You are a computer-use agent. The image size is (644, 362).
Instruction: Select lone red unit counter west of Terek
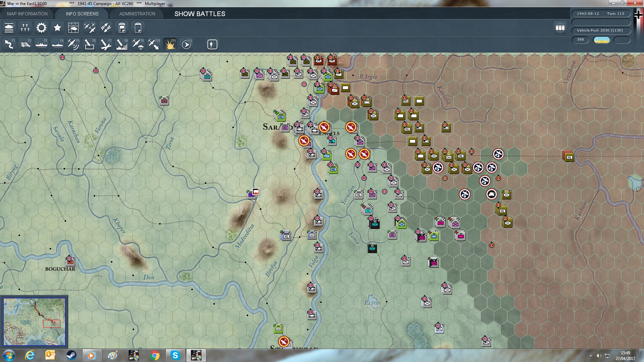[x=164, y=101]
